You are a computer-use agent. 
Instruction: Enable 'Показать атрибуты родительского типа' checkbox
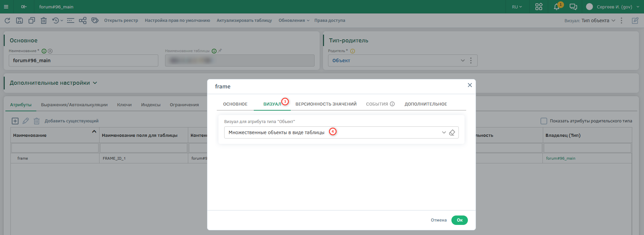[544, 121]
